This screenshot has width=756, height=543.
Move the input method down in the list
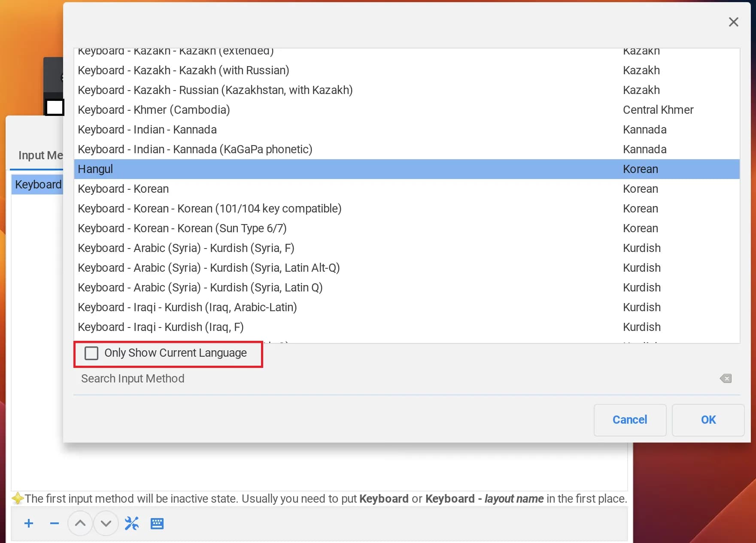pyautogui.click(x=106, y=523)
